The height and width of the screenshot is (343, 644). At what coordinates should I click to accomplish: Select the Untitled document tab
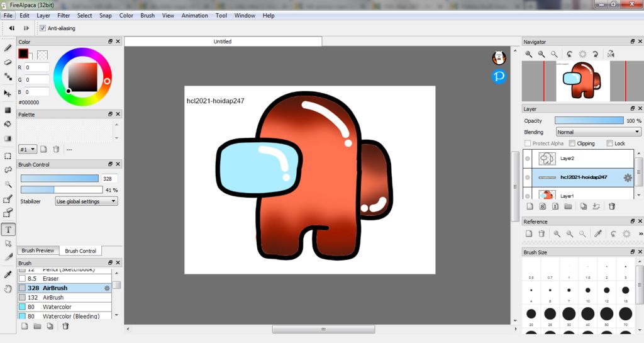(223, 42)
